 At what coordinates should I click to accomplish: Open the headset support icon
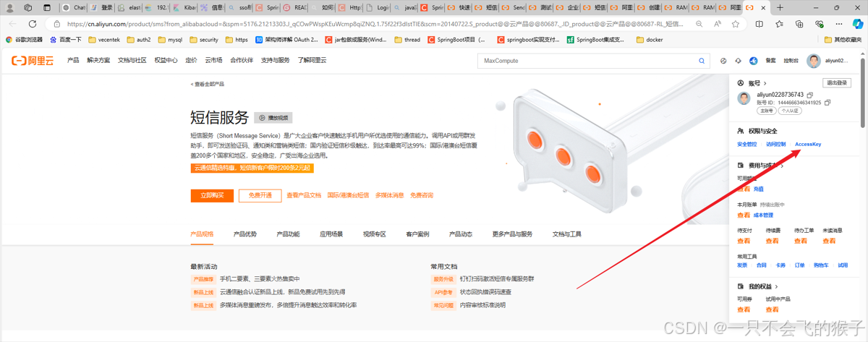click(x=738, y=61)
